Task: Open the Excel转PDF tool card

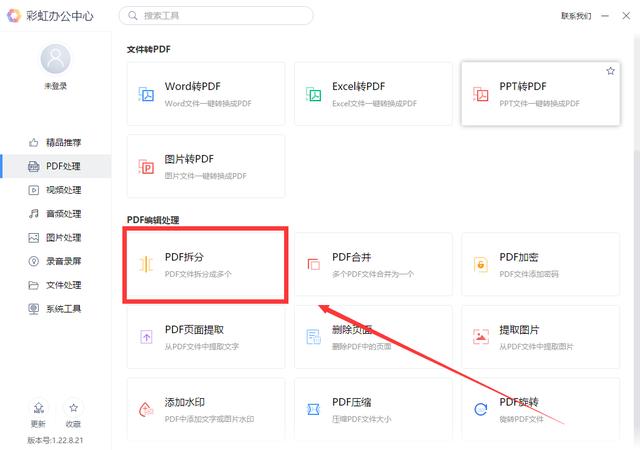Action: click(373, 94)
